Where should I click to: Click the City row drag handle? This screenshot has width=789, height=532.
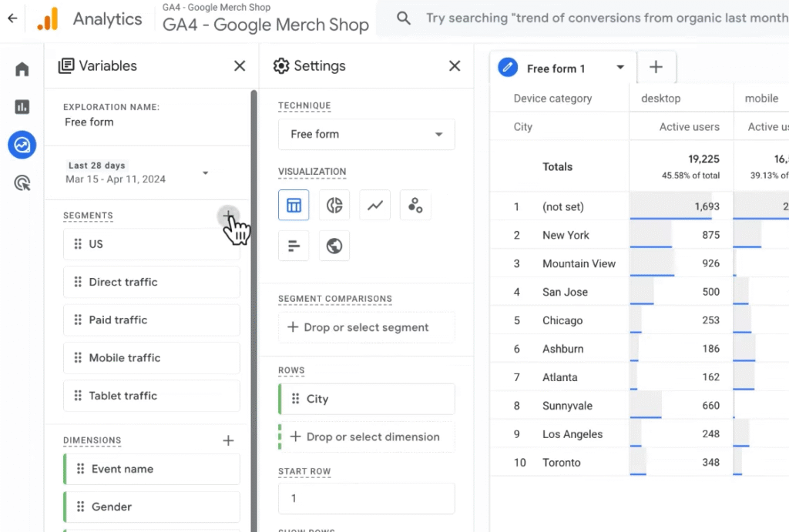point(296,399)
